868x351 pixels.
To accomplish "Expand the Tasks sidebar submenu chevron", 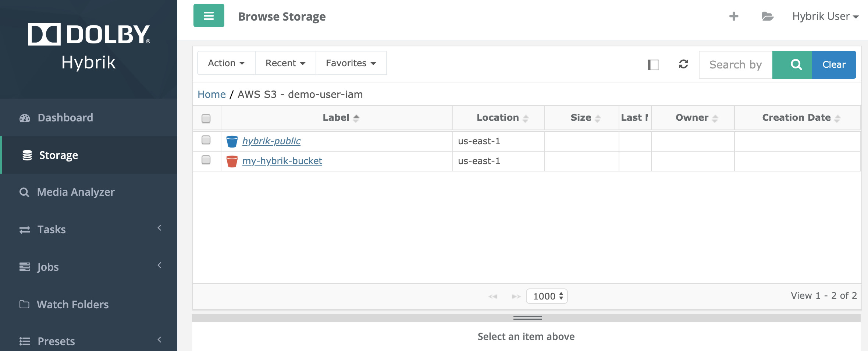I will [160, 228].
